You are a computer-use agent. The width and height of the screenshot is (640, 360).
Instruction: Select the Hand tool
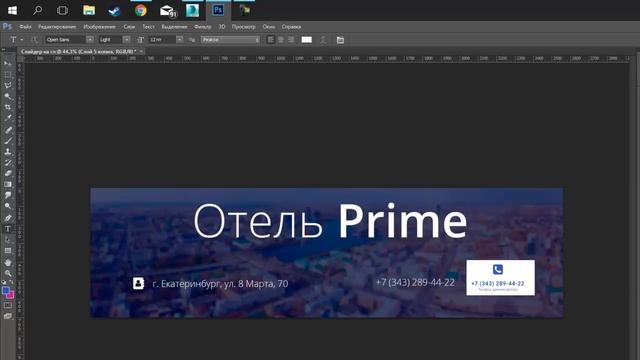click(x=8, y=262)
